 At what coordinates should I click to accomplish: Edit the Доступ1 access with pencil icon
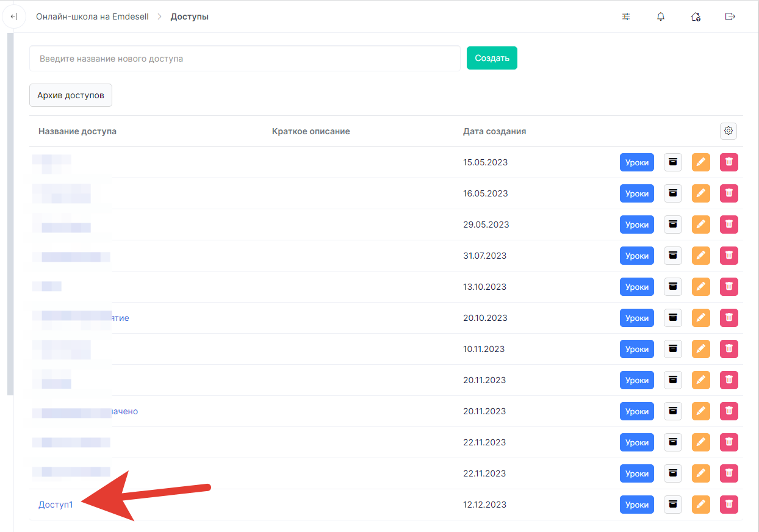coord(700,505)
